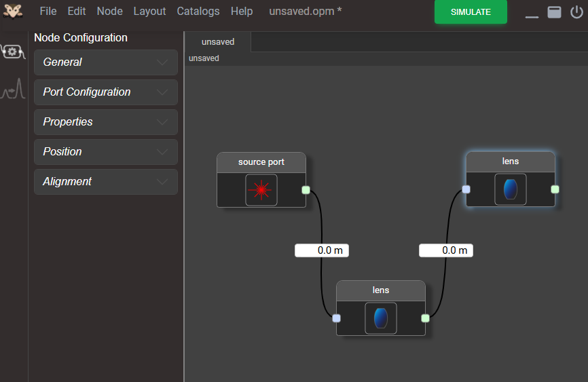Image resolution: width=588 pixels, height=382 pixels.
Task: Edit distance field between the two lenses
Action: [446, 250]
